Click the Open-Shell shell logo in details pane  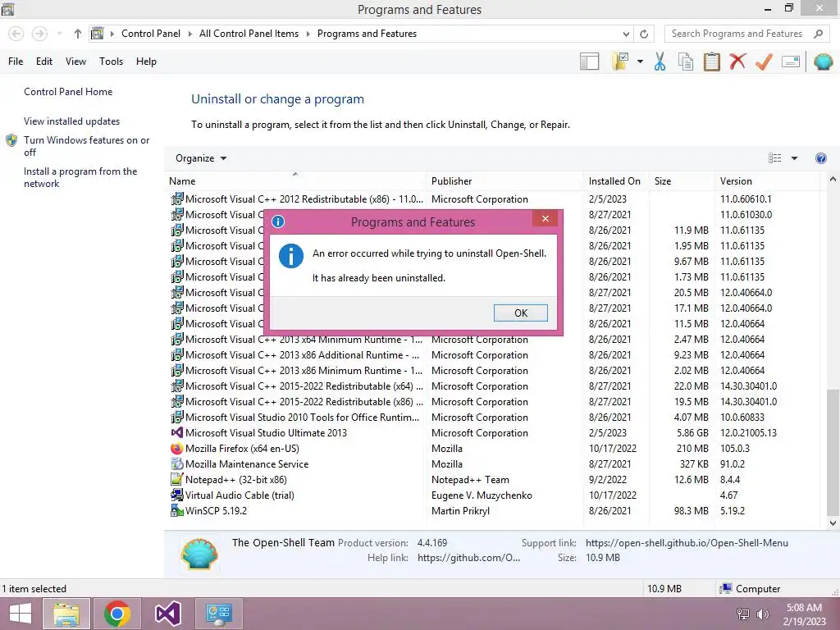tap(199, 554)
